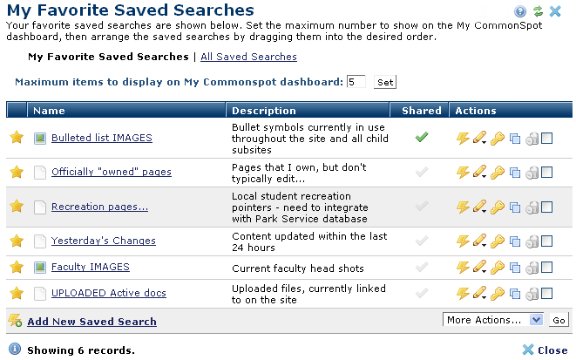Expand the pencil edit menu for Yesterday's Changes
Viewport: 576px width, 360px height.
click(x=480, y=241)
